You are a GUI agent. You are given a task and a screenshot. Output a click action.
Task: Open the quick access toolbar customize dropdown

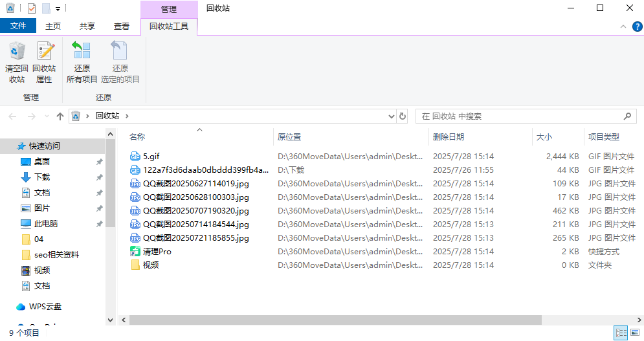click(x=58, y=9)
